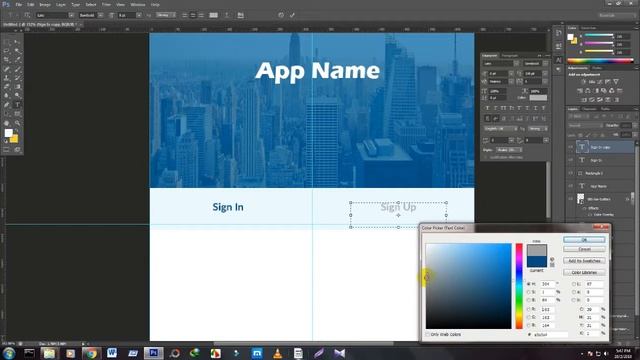The width and height of the screenshot is (640, 360).
Task: Toggle the Character and Paragraph panels icon
Action: 240,15
